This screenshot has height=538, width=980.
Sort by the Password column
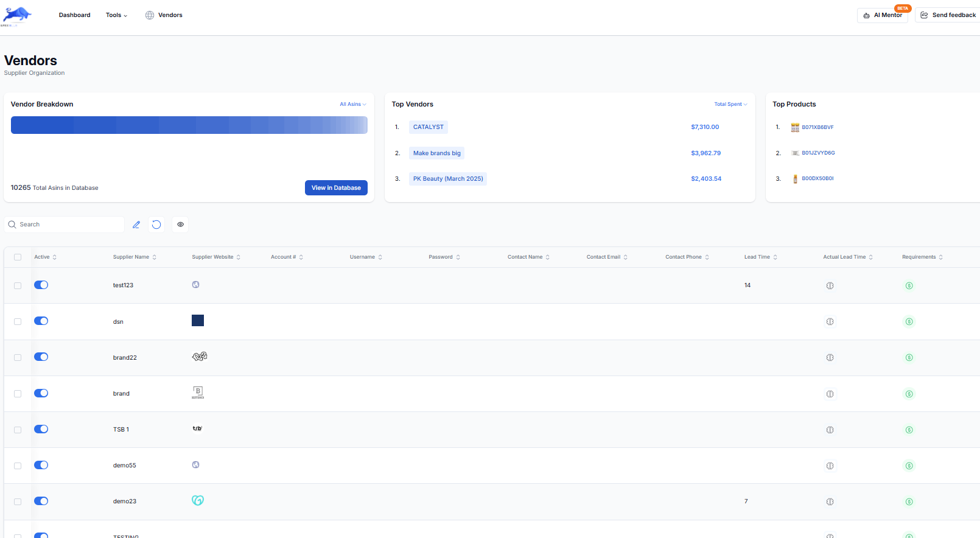click(444, 257)
